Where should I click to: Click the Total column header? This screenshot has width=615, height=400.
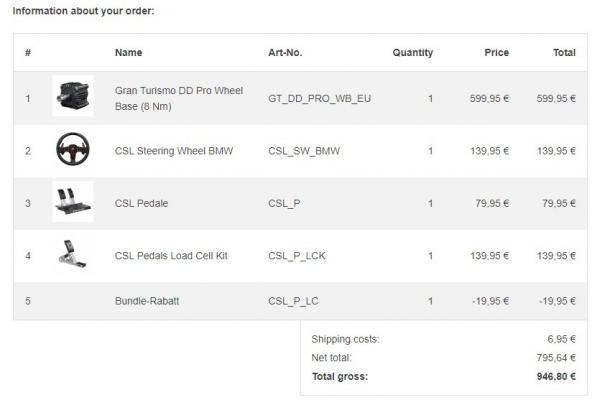[x=564, y=53]
